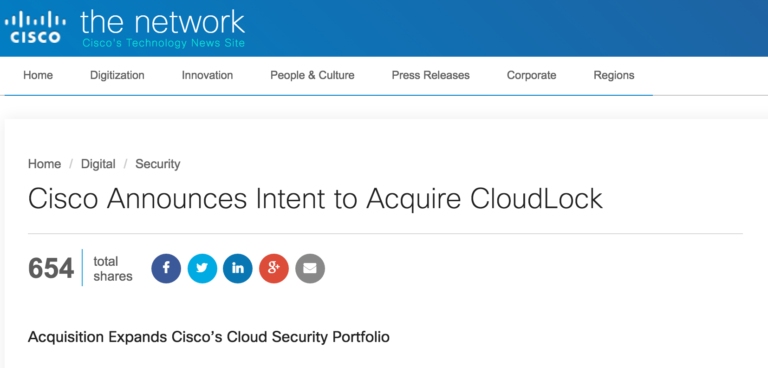
Task: Click the article headline about CloudLock
Action: click(x=315, y=199)
